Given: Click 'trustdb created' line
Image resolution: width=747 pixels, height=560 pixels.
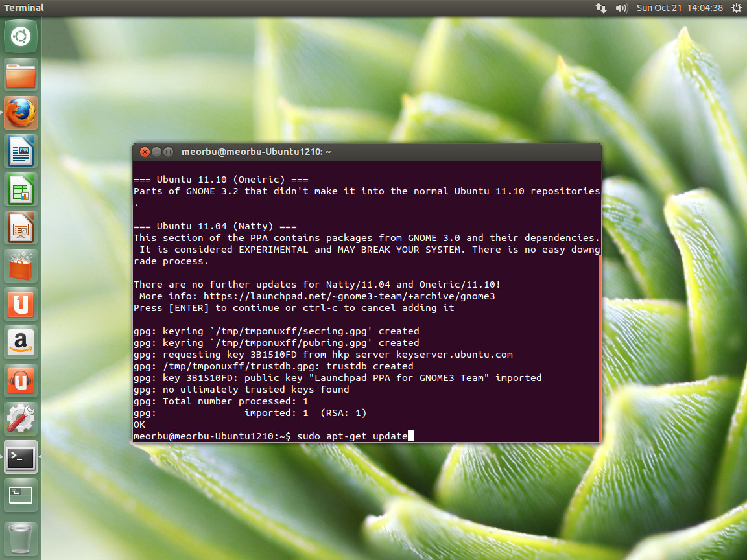Looking at the screenshot, I should (274, 366).
